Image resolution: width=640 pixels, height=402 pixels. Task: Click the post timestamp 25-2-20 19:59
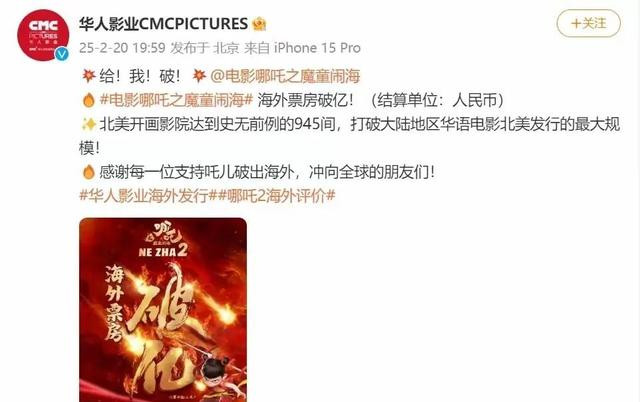pos(122,48)
